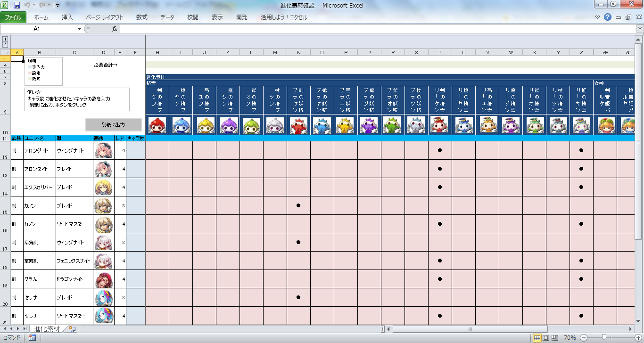The width and height of the screenshot is (644, 343).
Task: Click the フェニックスナイト cell in row 18
Action: tap(74, 261)
